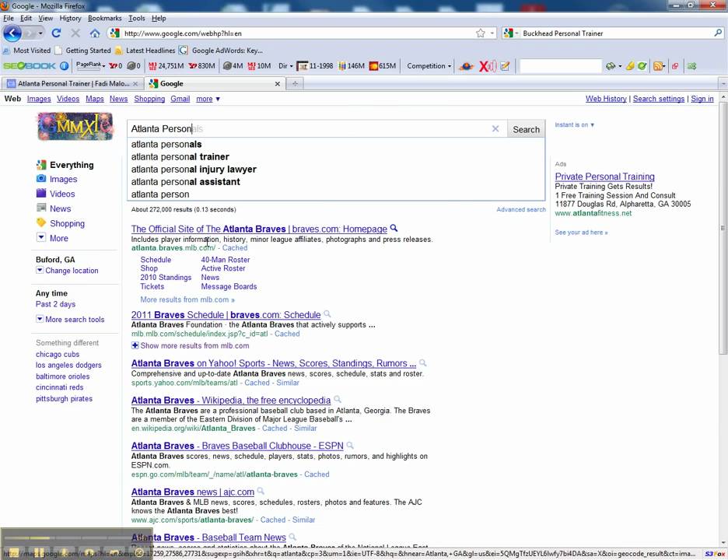Click the Google doodle logo
This screenshot has width=728, height=560.
pos(75,126)
